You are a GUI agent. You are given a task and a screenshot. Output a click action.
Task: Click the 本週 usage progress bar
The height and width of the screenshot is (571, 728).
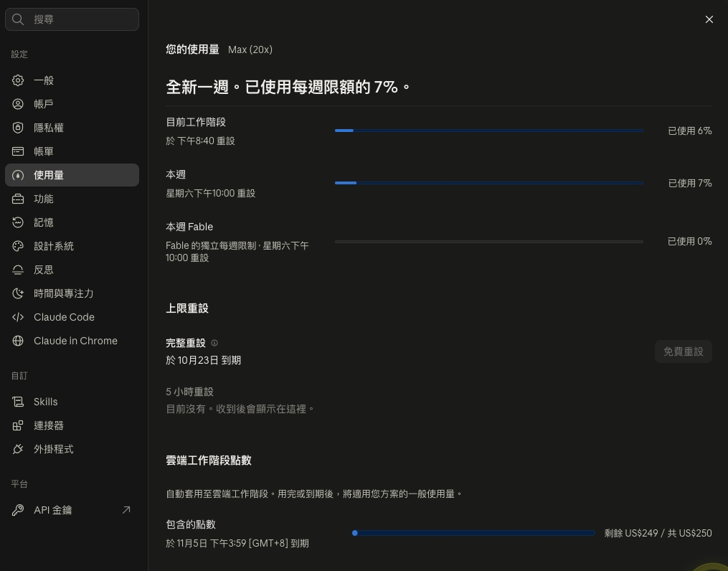tap(489, 183)
